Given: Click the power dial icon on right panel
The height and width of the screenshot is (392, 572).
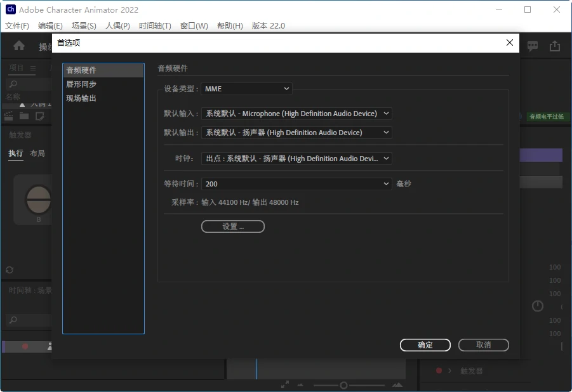Looking at the screenshot, I should click(538, 306).
